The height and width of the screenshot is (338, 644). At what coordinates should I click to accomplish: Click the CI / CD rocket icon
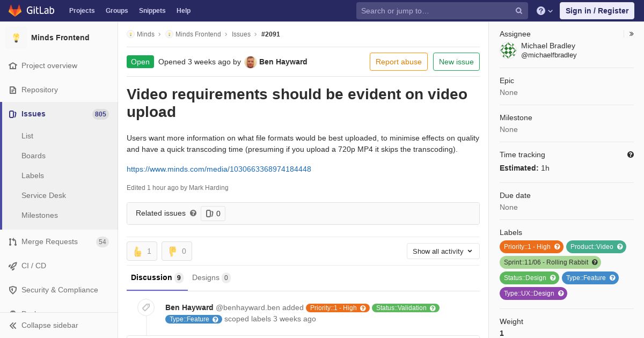point(13,266)
